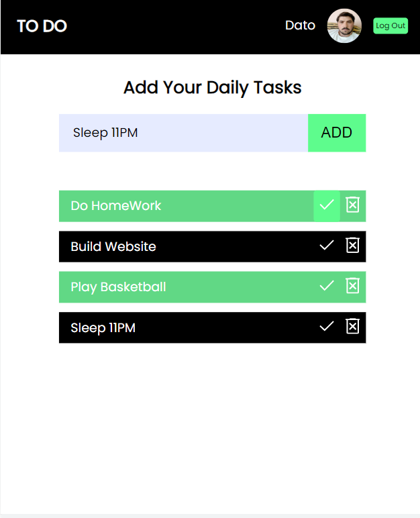The height and width of the screenshot is (518, 420).
Task: Click trash icon on Sleep 11PM
Action: 353,326
